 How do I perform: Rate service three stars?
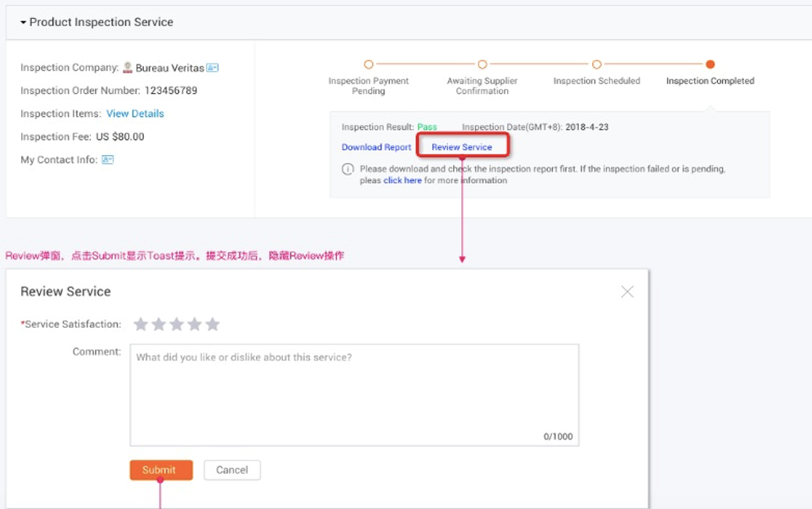point(177,324)
